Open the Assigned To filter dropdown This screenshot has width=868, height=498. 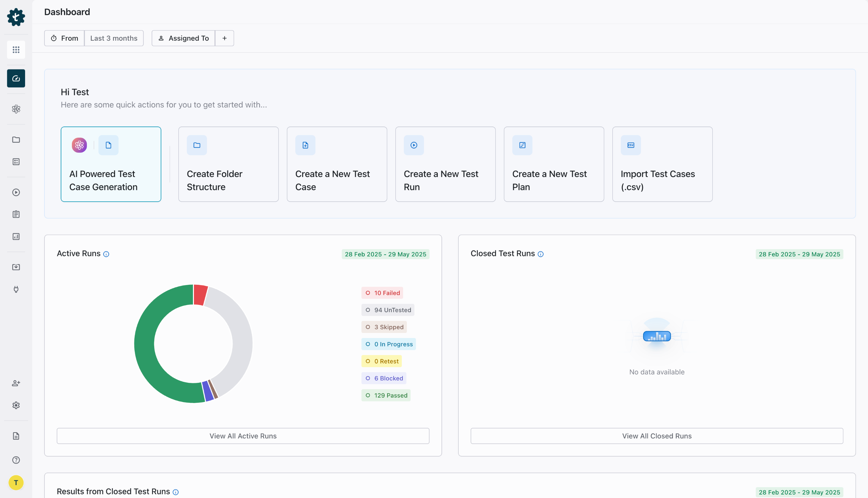pos(183,38)
